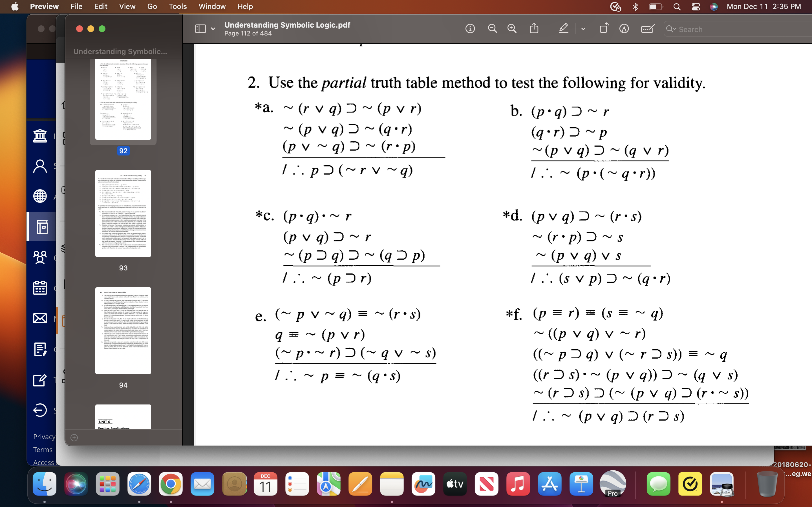Viewport: 812px width, 507px height.
Task: Open the highlight color dropdown chevron
Action: 583,28
